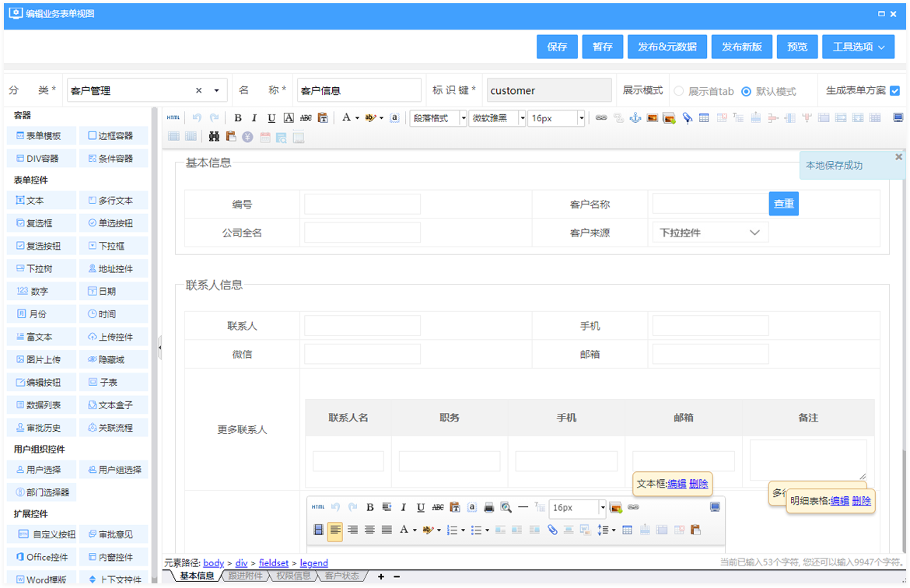Screen dimensions: 910x588
Task: Toggle bold in the main editor toolbar
Action: tap(238, 118)
